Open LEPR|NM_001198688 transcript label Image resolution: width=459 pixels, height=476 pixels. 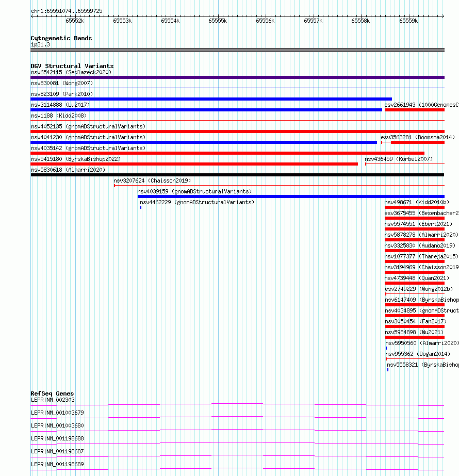pos(57,438)
